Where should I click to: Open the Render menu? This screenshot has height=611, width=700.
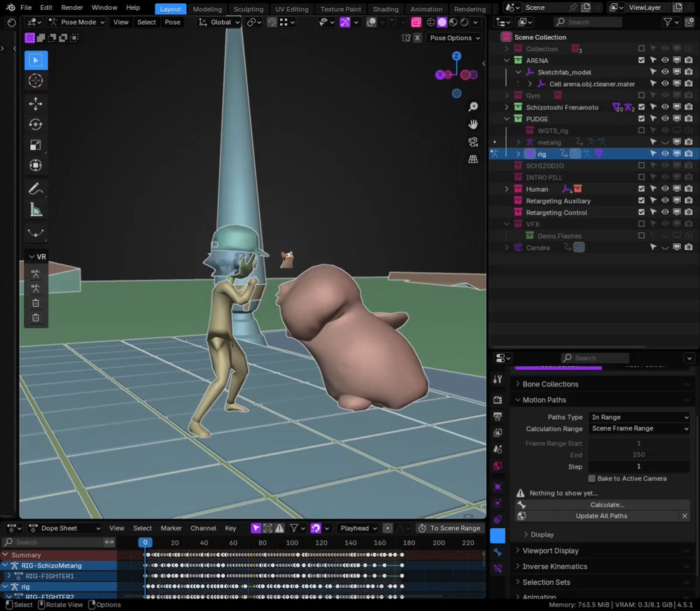pyautogui.click(x=72, y=8)
